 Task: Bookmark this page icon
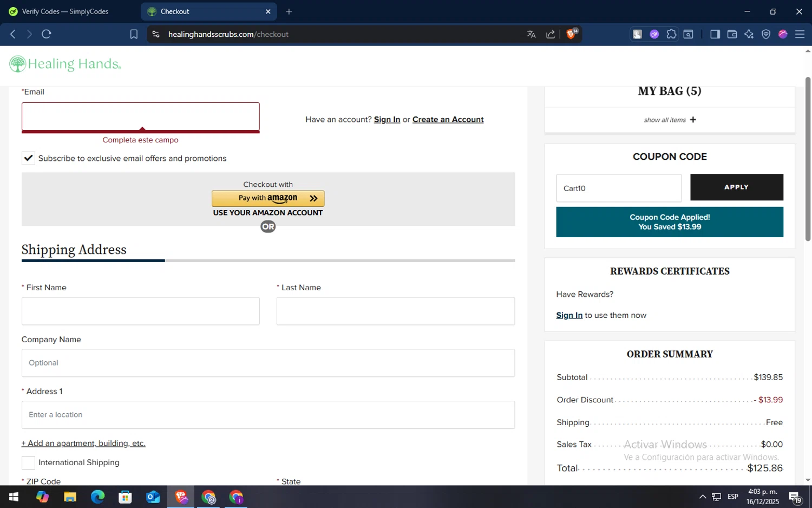134,34
